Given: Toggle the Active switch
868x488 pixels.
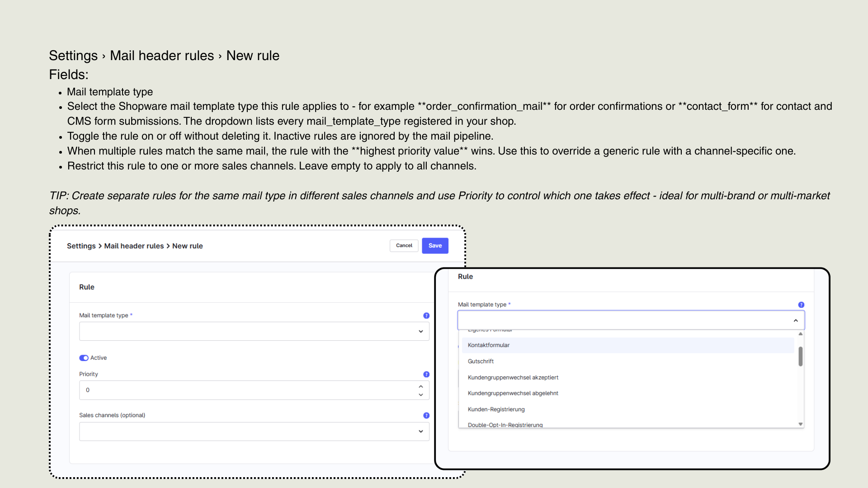Looking at the screenshot, I should (84, 358).
